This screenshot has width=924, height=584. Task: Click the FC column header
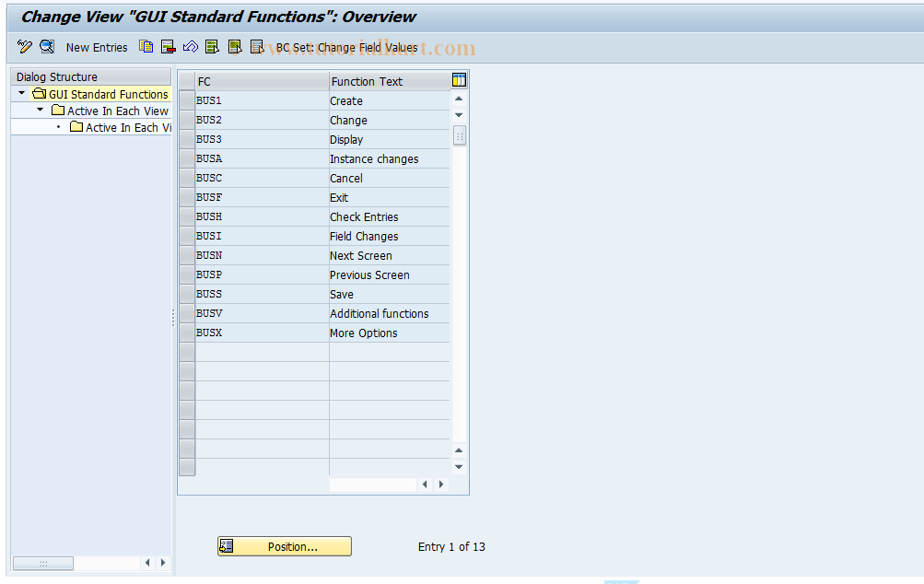coord(262,81)
